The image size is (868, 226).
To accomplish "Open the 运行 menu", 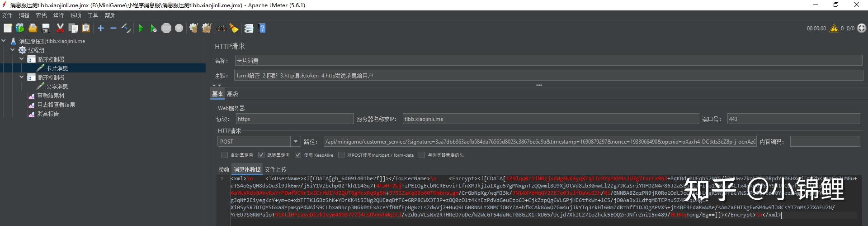I will point(58,15).
